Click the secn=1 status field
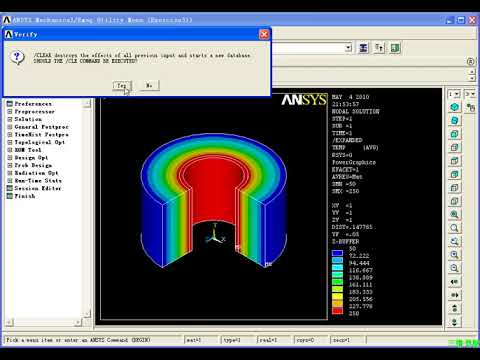 click(x=348, y=340)
